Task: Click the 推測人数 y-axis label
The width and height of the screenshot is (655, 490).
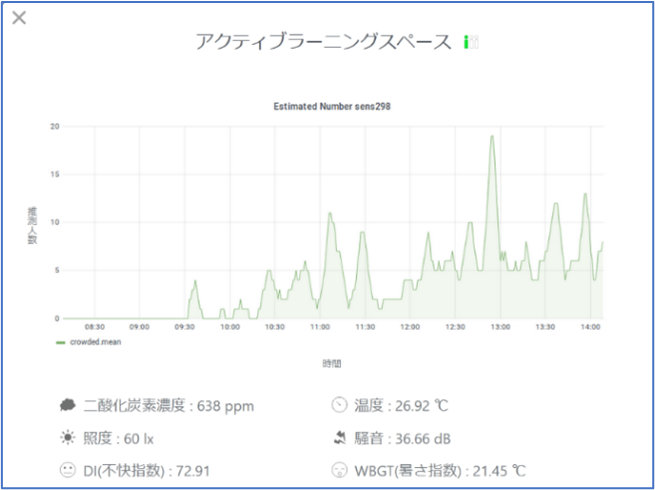Action: coord(32,225)
